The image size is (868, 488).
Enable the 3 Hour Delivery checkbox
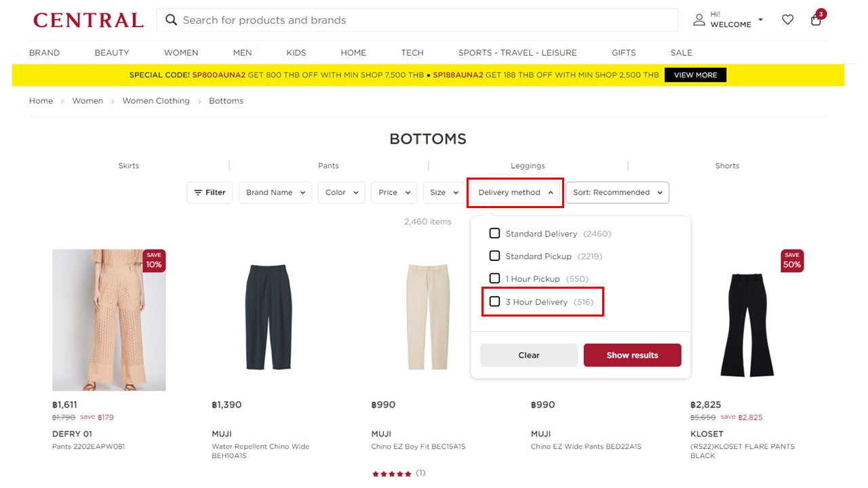pos(495,302)
